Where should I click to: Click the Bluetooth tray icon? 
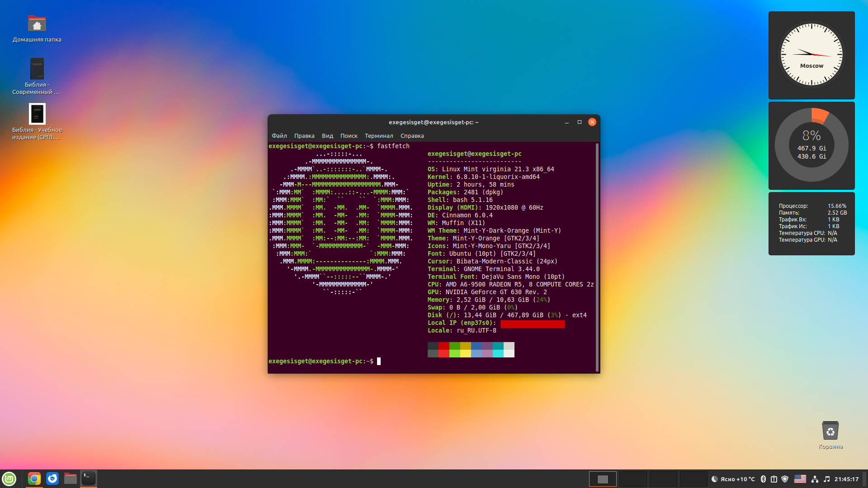[x=763, y=479]
